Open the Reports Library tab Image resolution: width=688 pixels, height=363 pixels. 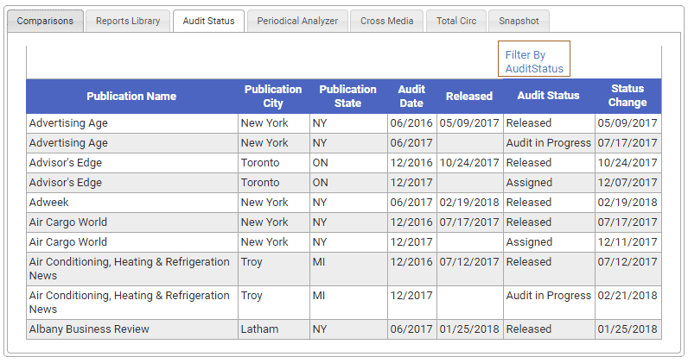click(128, 21)
